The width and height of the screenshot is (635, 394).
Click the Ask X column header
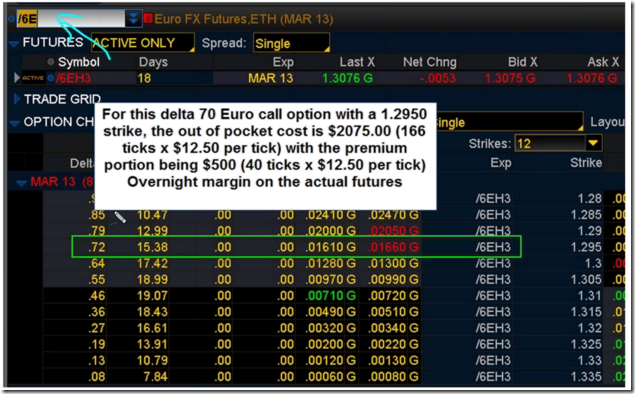pyautogui.click(x=603, y=62)
